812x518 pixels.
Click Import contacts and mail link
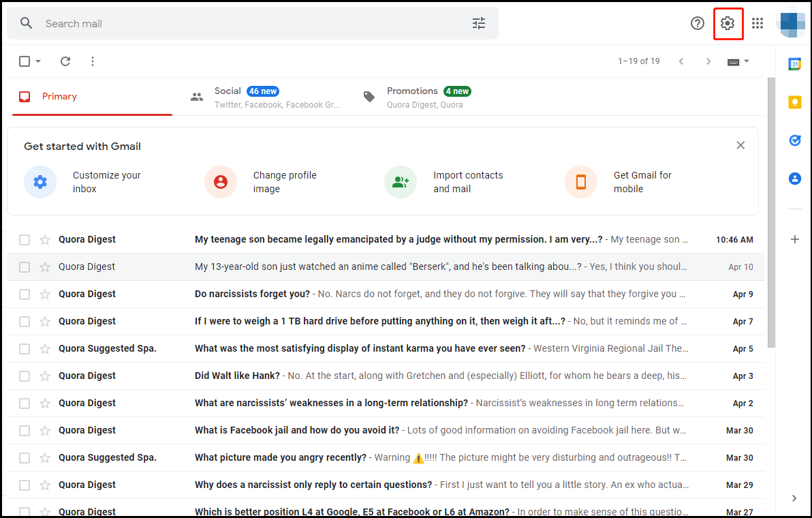(x=468, y=182)
